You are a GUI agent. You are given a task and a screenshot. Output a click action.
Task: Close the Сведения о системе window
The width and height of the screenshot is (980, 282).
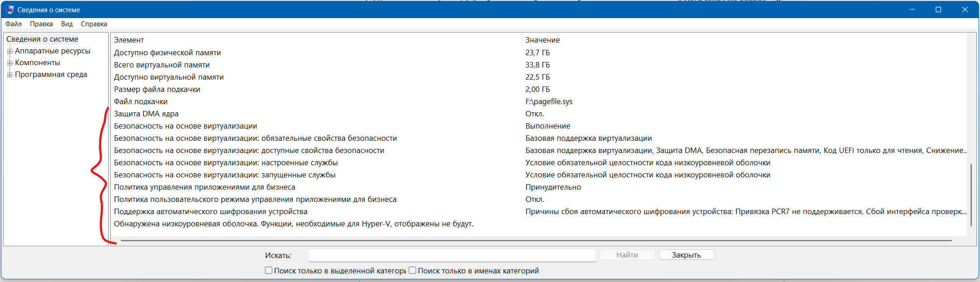click(965, 10)
